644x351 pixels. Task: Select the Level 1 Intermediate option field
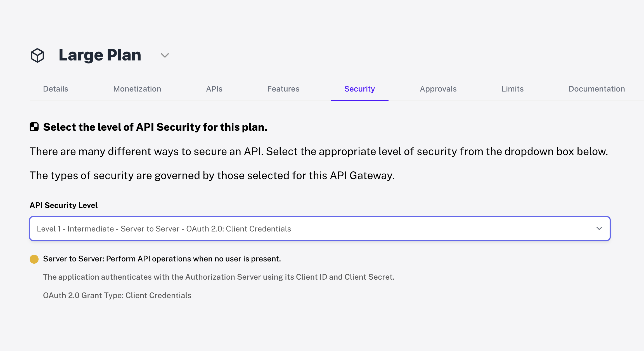[x=164, y=229]
